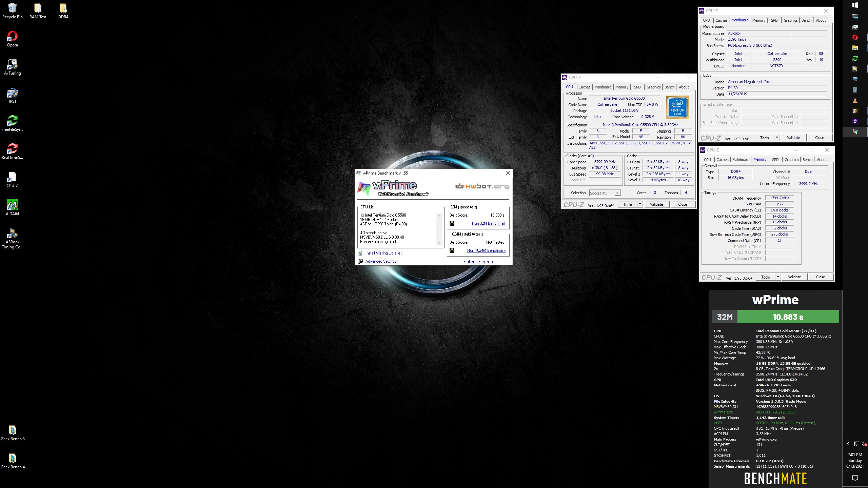Click the Install Missing Libraries icon in wPrime

point(360,253)
